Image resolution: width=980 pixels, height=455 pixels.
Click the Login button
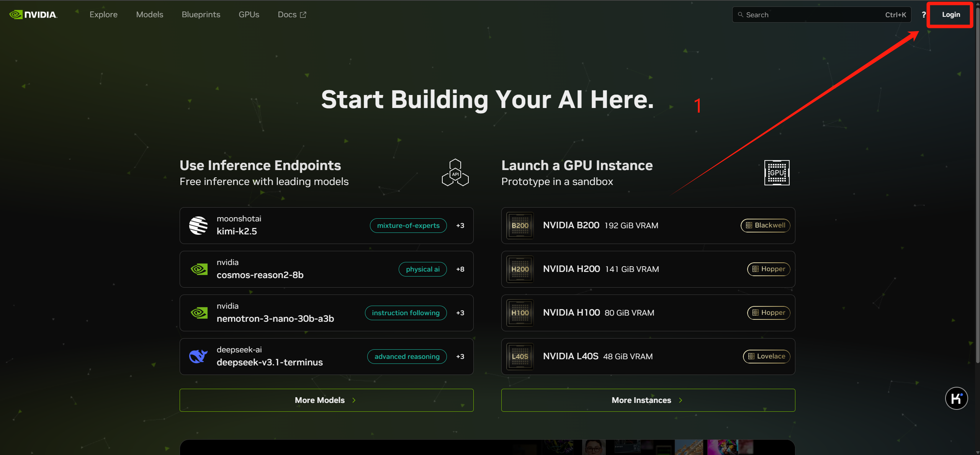[951, 15]
